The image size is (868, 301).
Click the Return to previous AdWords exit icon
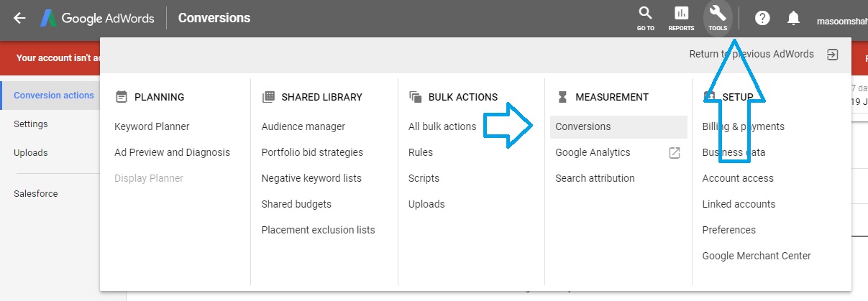pos(832,55)
